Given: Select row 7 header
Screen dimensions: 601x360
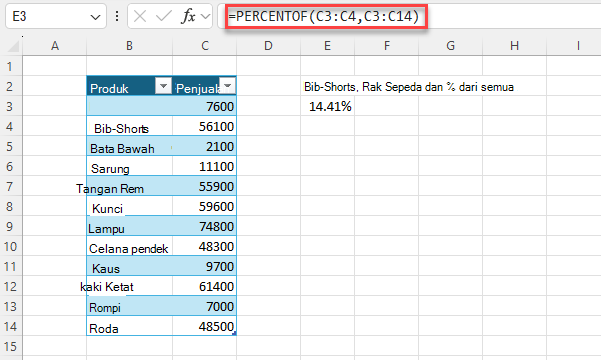Looking at the screenshot, I should [11, 186].
